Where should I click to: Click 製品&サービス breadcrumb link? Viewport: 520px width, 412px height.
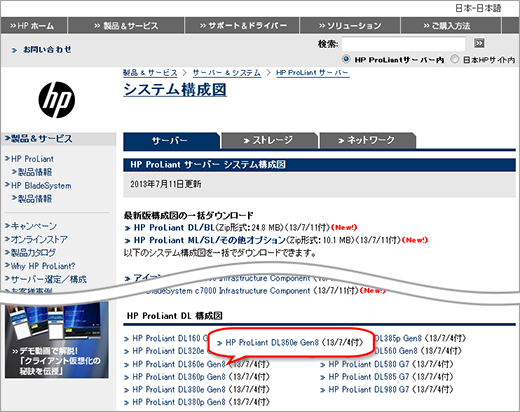tap(150, 73)
